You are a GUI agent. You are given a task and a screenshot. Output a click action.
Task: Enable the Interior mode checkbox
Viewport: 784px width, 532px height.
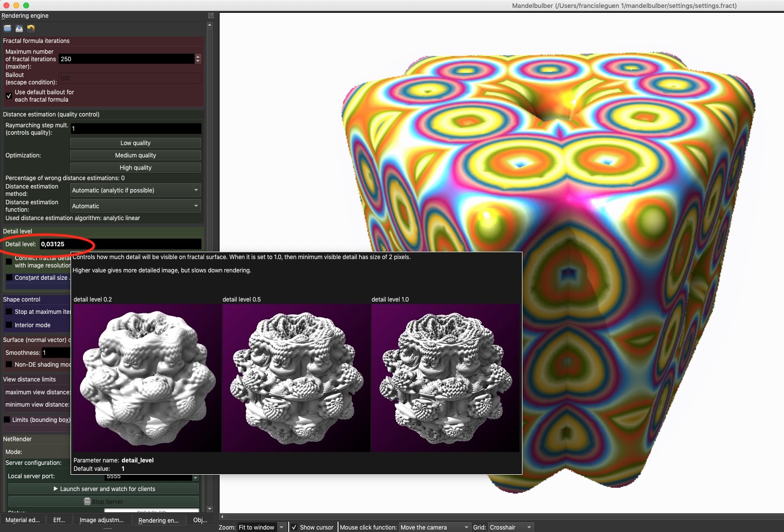click(9, 325)
